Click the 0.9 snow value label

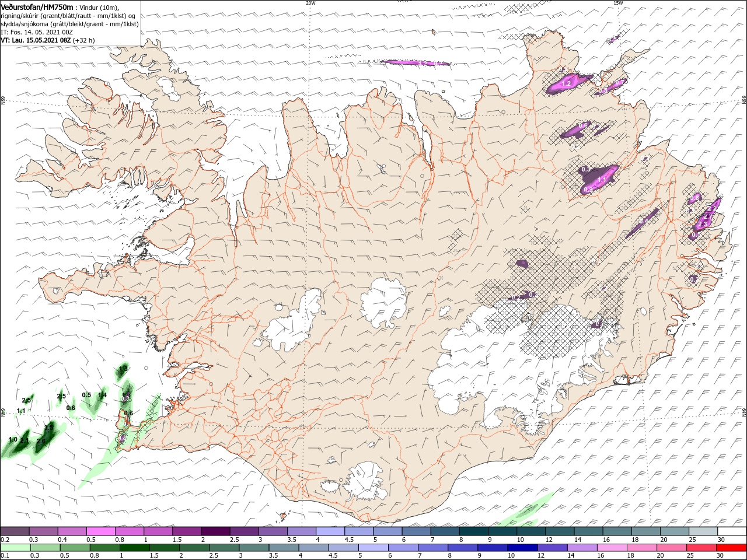[x=588, y=190]
